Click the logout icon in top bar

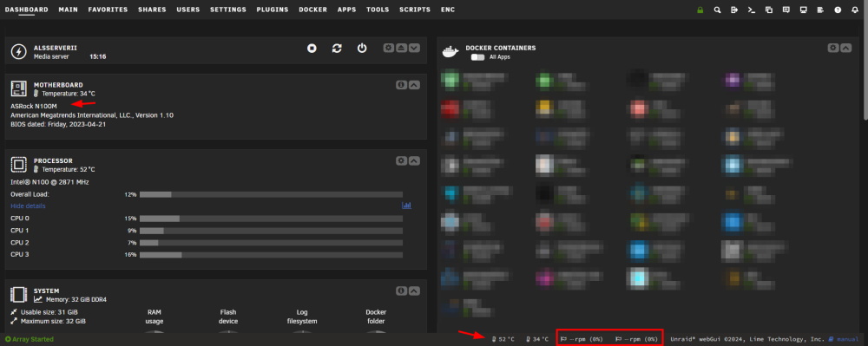734,10
